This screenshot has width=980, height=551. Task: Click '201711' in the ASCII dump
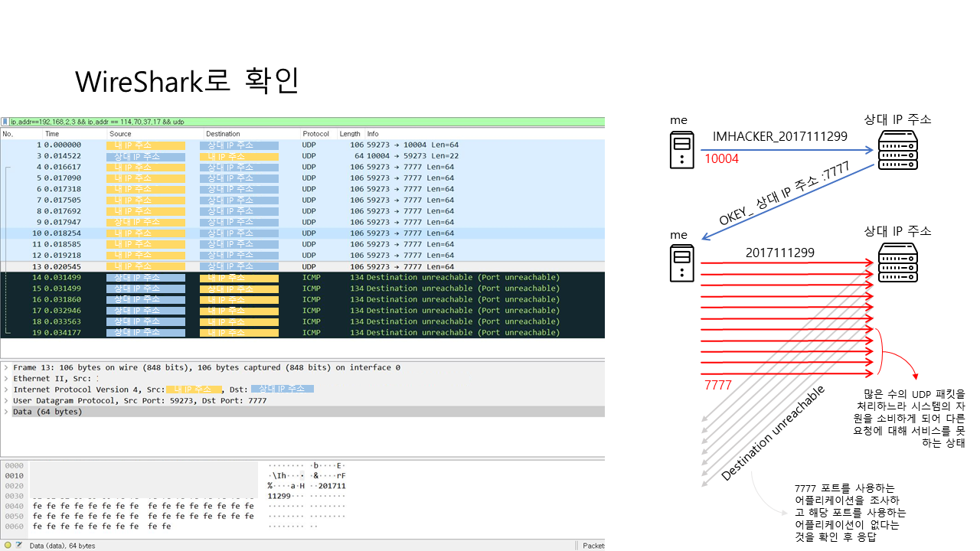(332, 486)
